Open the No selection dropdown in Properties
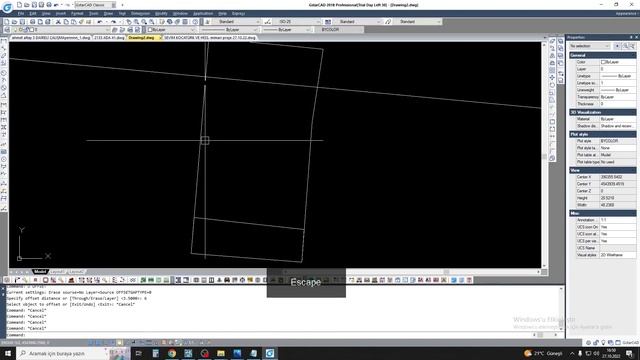Screen dimensions: 640x360 pos(590,46)
